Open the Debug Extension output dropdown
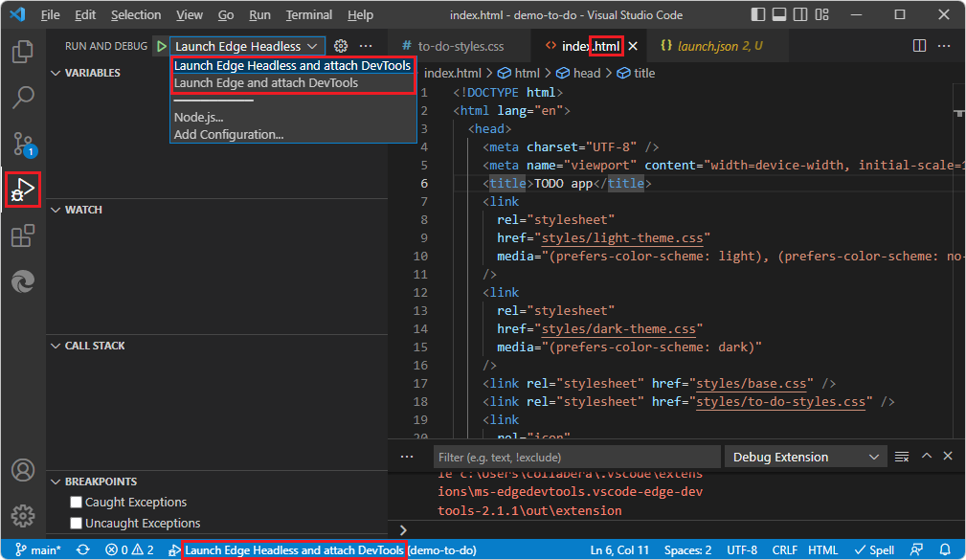 coord(804,457)
